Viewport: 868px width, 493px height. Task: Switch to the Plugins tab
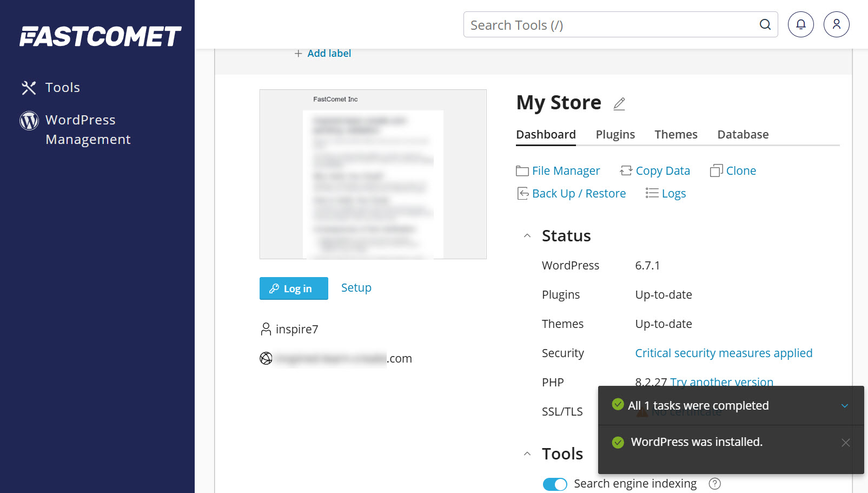pyautogui.click(x=615, y=135)
